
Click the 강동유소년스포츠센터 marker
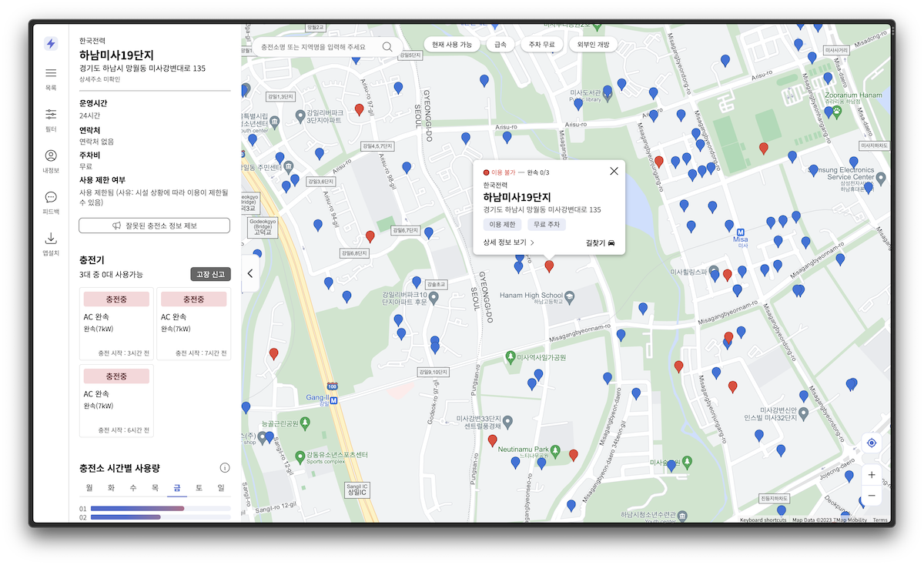(x=300, y=456)
